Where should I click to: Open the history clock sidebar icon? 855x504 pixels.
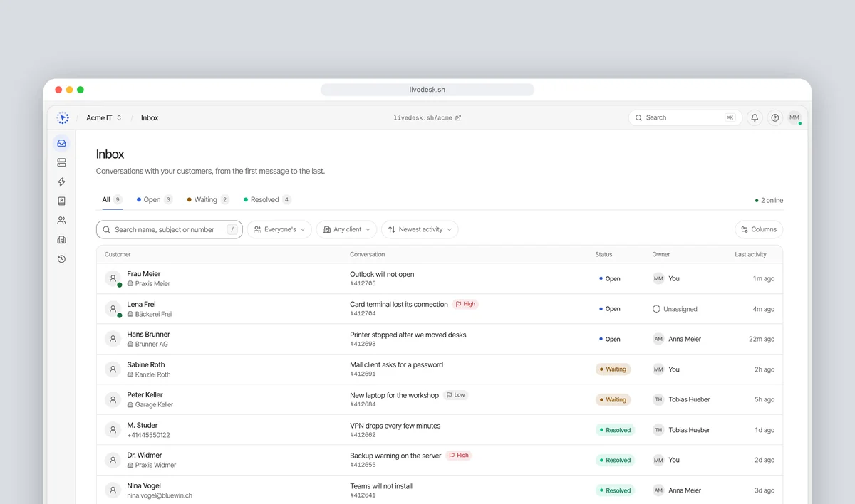click(61, 258)
